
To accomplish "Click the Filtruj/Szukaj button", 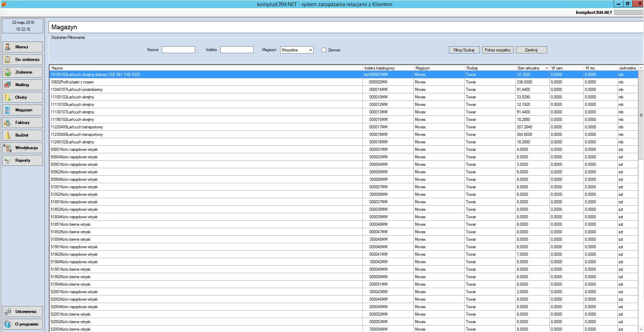I will pyautogui.click(x=464, y=50).
